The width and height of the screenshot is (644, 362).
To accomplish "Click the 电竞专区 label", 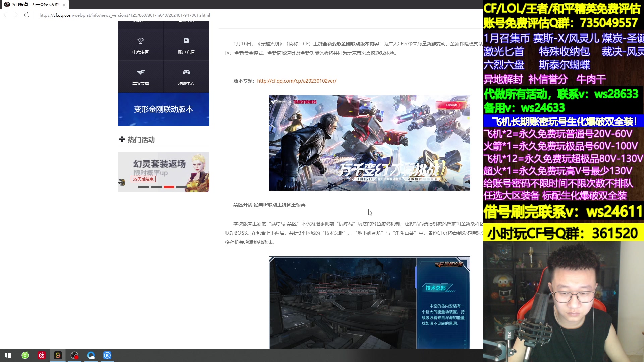I will [x=141, y=52].
